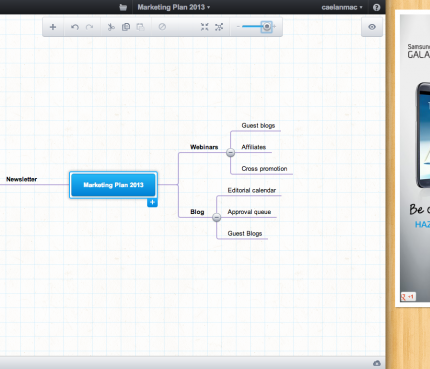Click the cloud sync status icon

[377, 363]
